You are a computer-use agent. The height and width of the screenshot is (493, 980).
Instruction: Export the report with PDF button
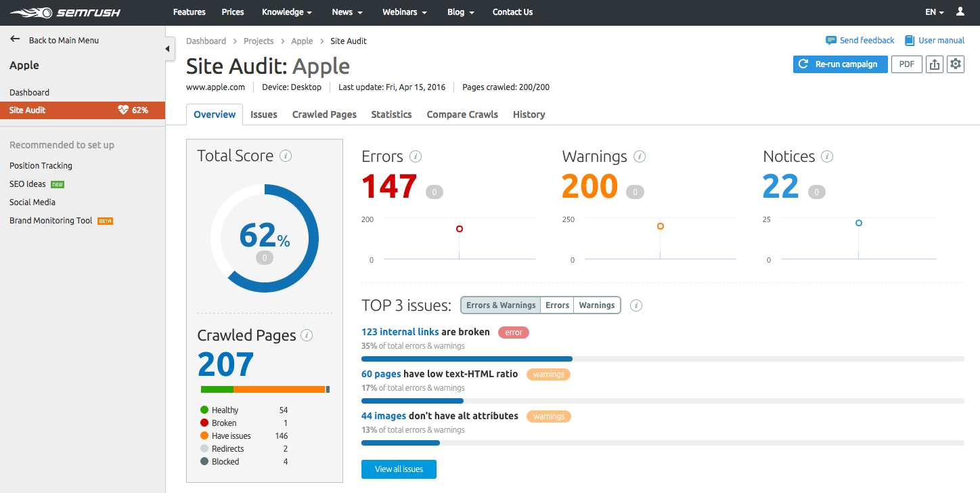click(907, 64)
